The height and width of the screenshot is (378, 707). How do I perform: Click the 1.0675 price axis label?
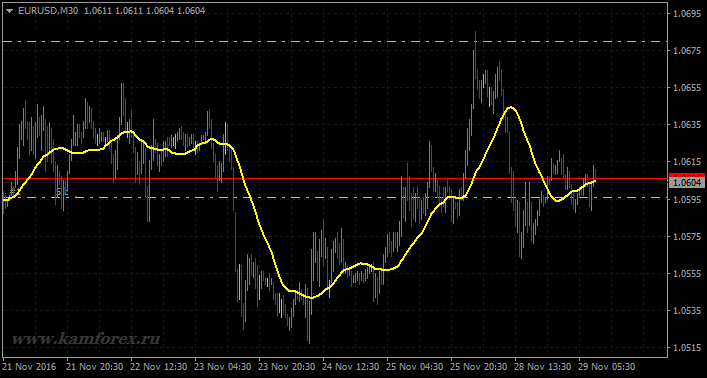[687, 51]
